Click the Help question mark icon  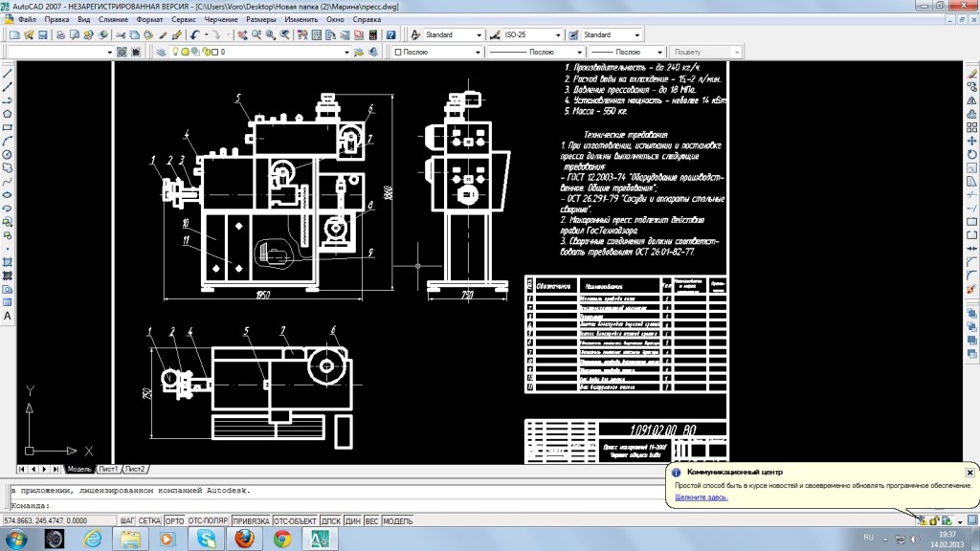click(390, 35)
